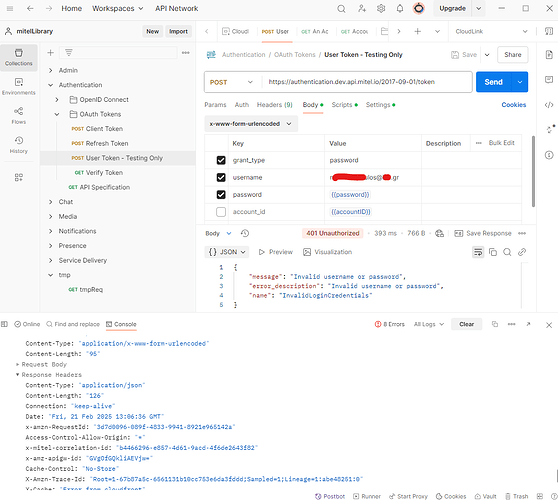Open the CloudLink environment selector
This screenshot has width=558, height=500.
click(491, 31)
